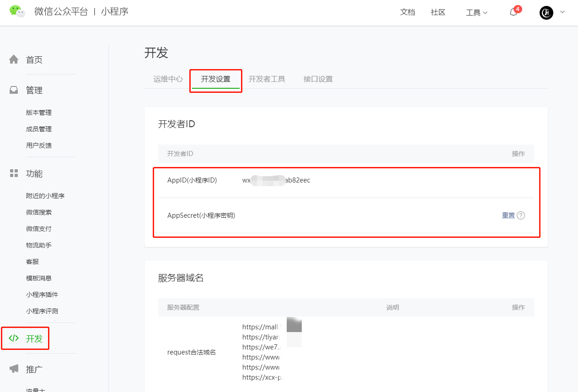Click the WeChat logo icon
The height and width of the screenshot is (392, 578).
pos(18,11)
